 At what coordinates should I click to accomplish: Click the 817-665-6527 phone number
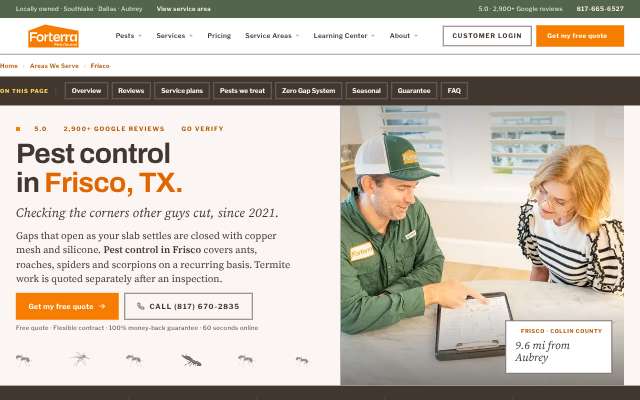[600, 9]
